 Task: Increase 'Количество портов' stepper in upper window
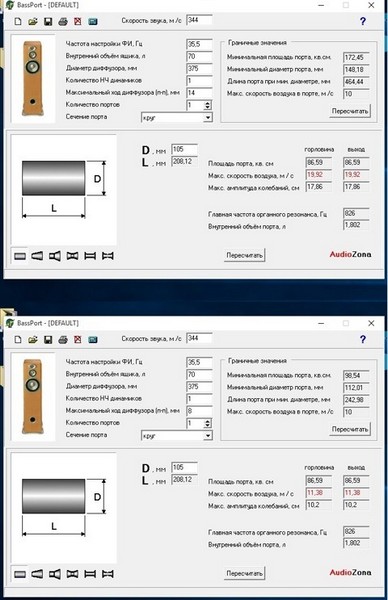click(208, 103)
